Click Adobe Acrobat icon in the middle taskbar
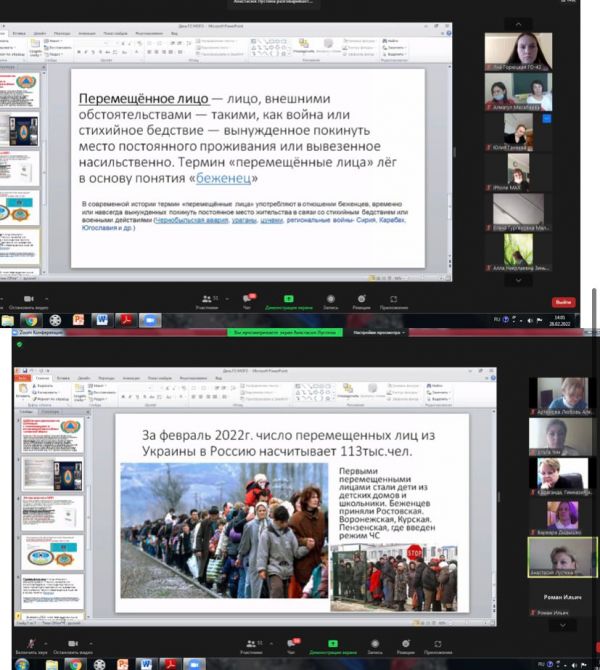The width and height of the screenshot is (600, 670). (126, 320)
